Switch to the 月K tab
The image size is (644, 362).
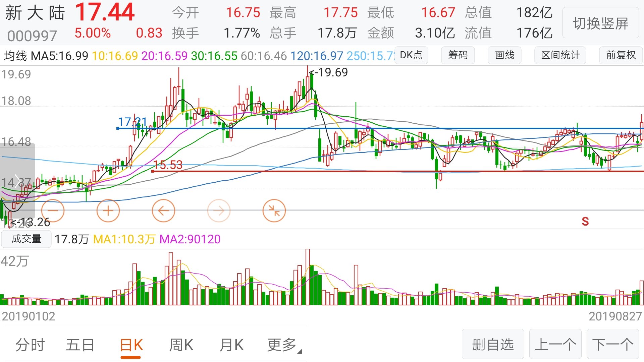[x=231, y=345]
